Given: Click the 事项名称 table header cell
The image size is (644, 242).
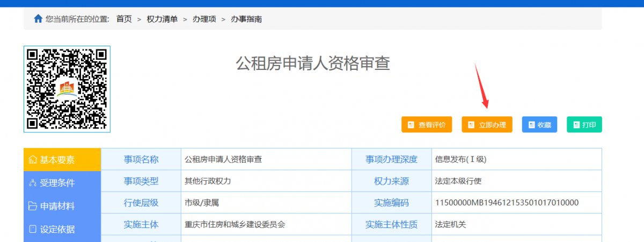Looking at the screenshot, I should tap(141, 159).
